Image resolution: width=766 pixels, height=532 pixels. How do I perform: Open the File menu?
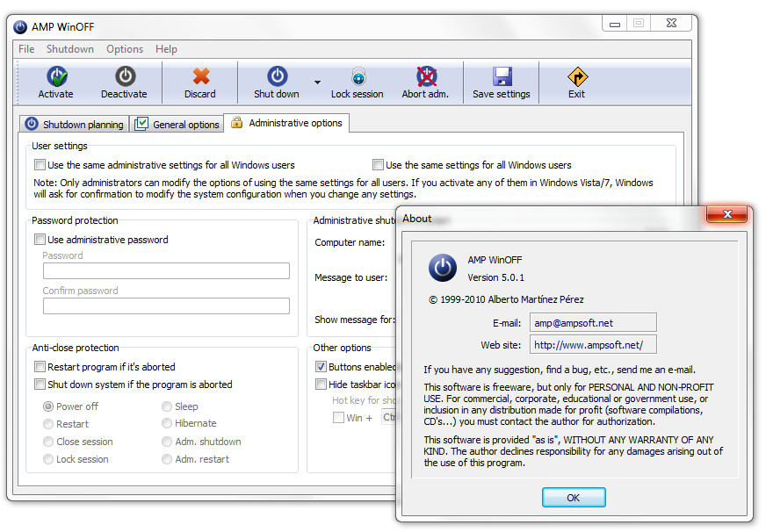(x=26, y=49)
